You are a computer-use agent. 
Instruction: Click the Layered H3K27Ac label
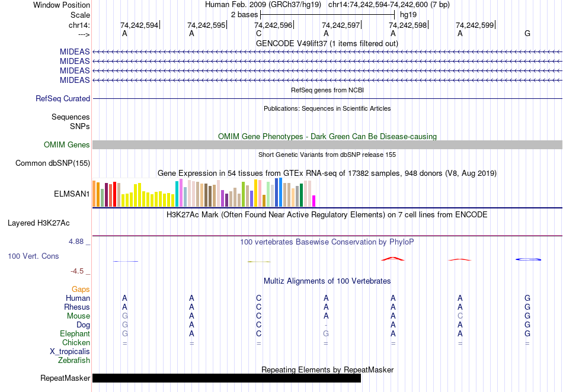click(39, 223)
